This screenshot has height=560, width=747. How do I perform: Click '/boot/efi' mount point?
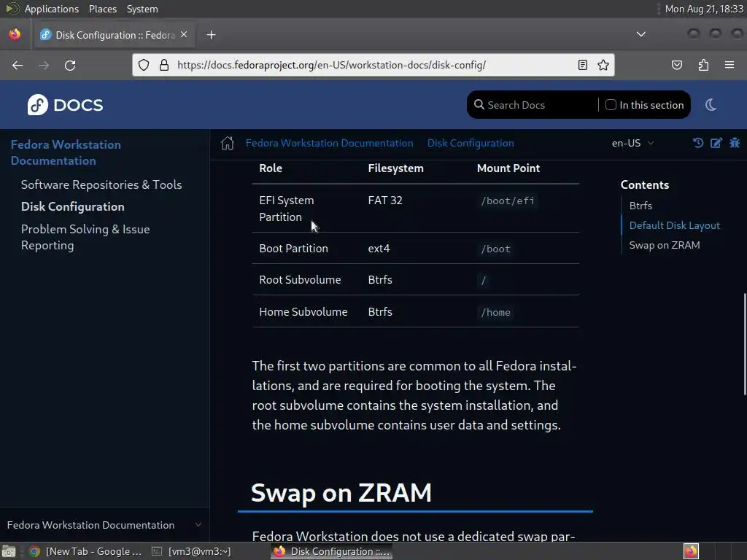click(508, 201)
